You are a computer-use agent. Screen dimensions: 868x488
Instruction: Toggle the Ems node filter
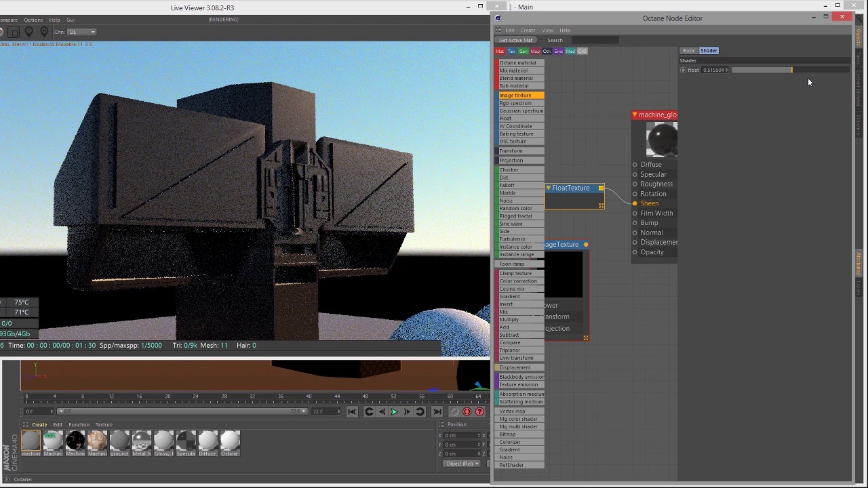(559, 52)
